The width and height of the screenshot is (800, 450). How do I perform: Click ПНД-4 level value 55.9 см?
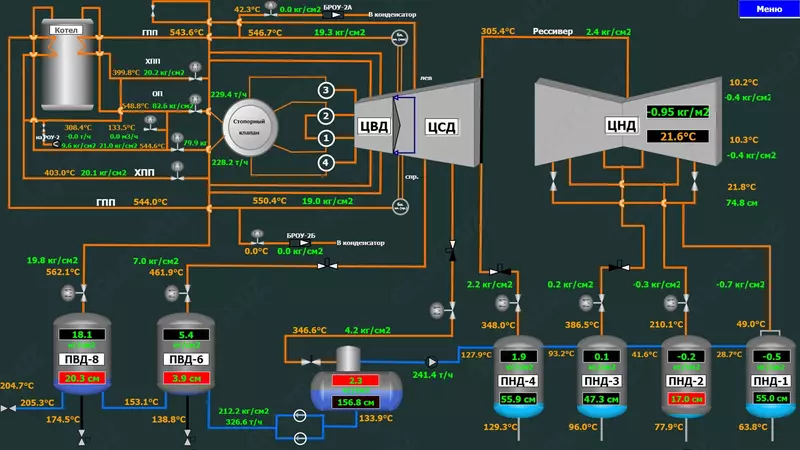518,399
